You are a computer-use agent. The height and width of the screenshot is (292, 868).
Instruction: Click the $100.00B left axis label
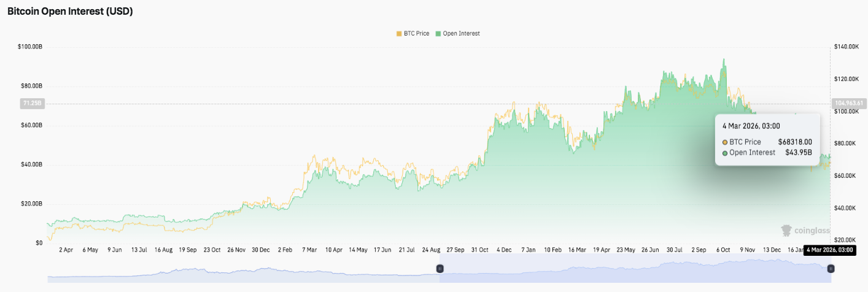[x=29, y=47]
